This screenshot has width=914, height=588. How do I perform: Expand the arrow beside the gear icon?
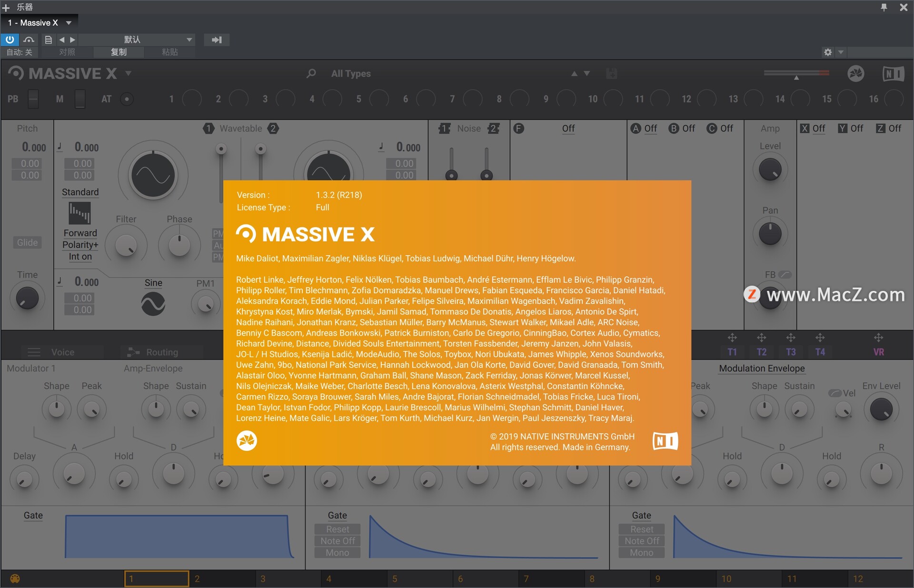841,52
